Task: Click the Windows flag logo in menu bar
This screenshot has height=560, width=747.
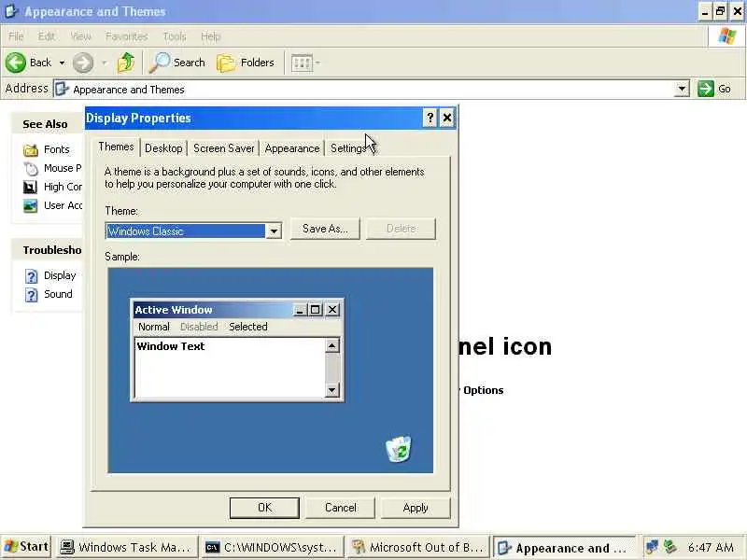Action: pyautogui.click(x=727, y=36)
